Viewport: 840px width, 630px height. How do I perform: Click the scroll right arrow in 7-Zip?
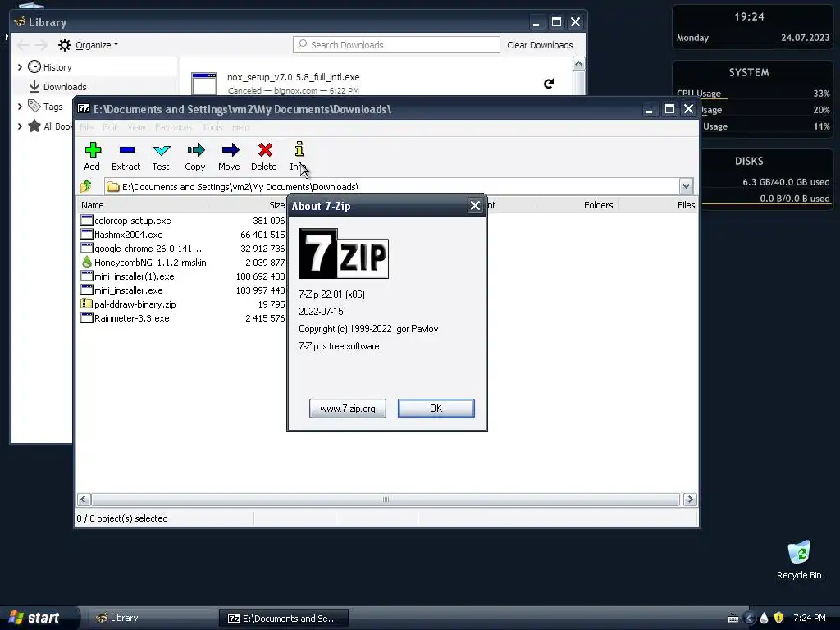click(x=690, y=500)
